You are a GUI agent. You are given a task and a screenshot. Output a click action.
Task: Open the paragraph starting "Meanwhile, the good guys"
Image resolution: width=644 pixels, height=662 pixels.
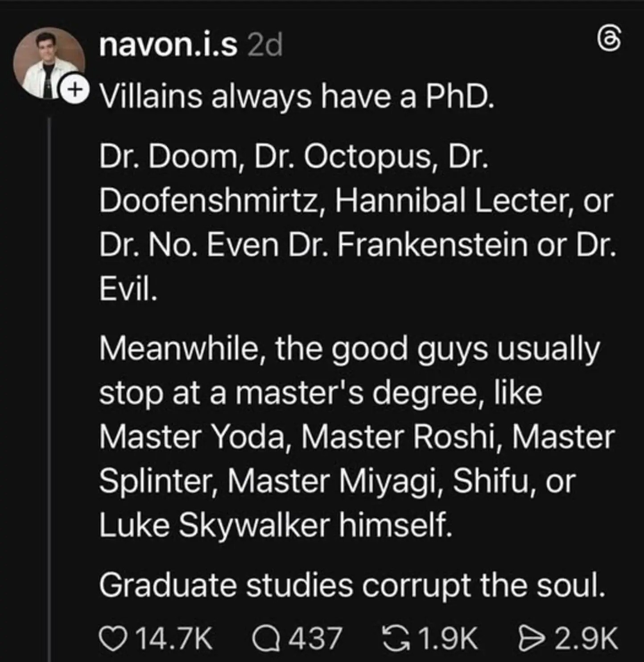pyautogui.click(x=357, y=436)
